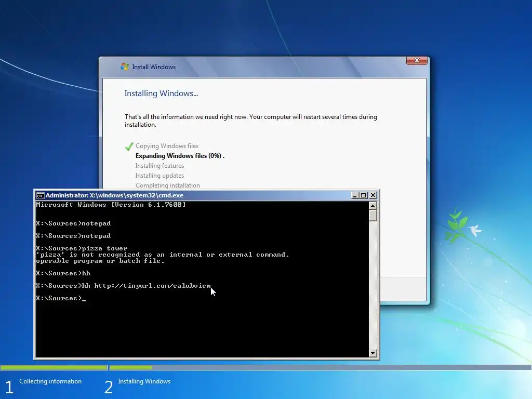532x399 pixels.
Task: Click the cmd.exe title bar icon
Action: pos(41,195)
